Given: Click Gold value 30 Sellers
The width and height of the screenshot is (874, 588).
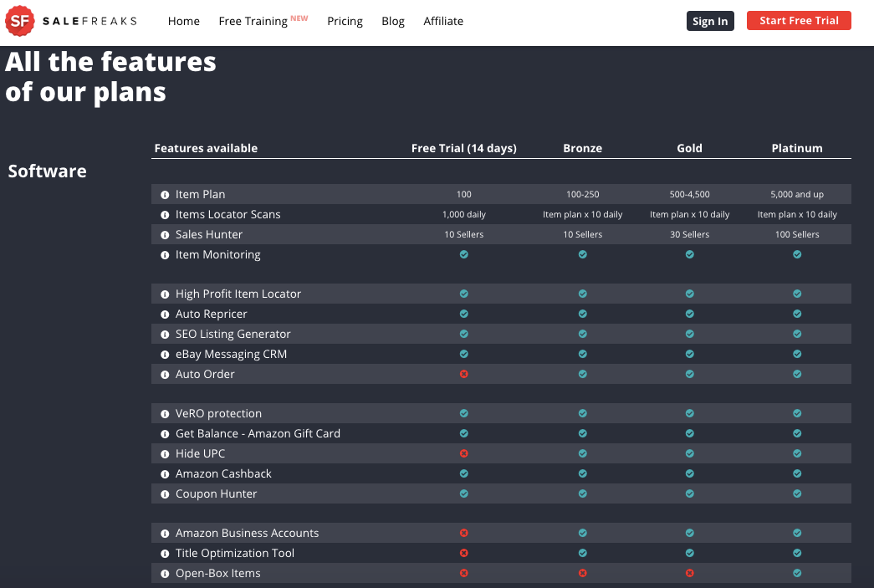Looking at the screenshot, I should click(x=689, y=235).
